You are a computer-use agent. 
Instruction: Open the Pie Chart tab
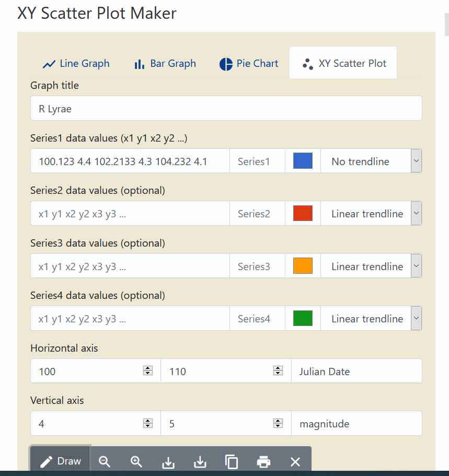(248, 63)
